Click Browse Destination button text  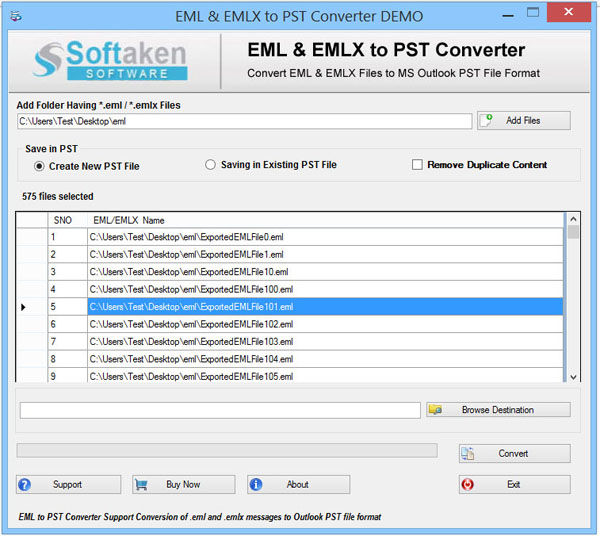[x=497, y=410]
